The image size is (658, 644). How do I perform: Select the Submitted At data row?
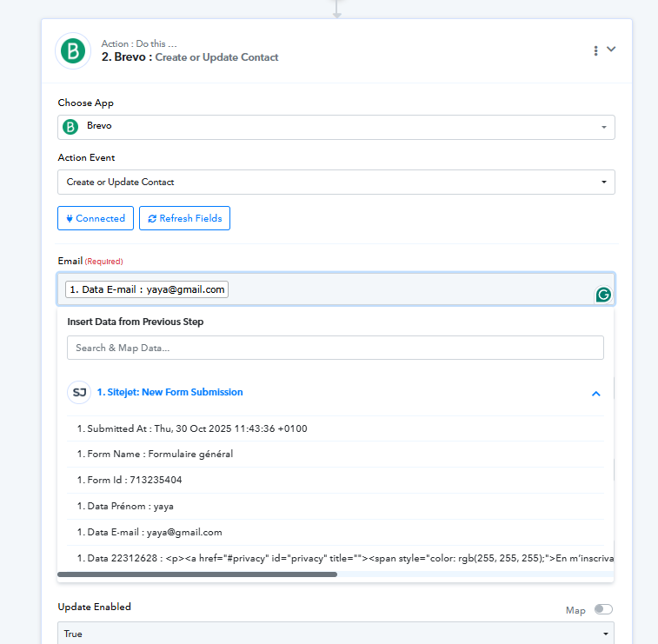pyautogui.click(x=336, y=428)
